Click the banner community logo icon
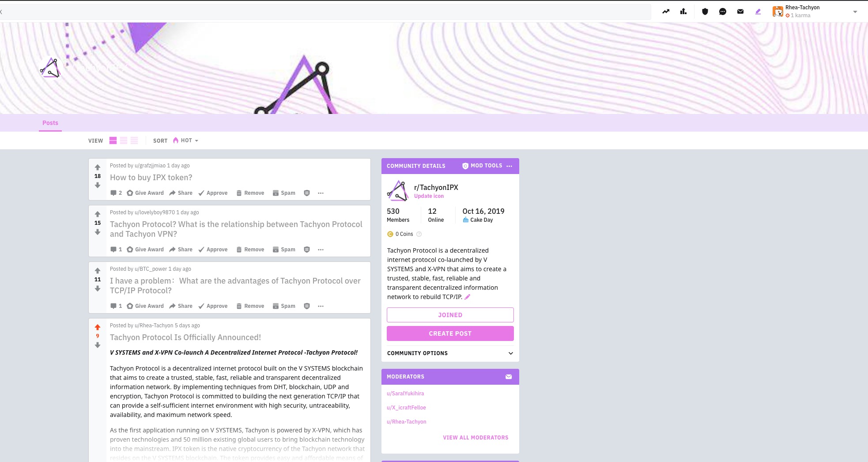Screen dimensions: 868x462 coord(50,68)
